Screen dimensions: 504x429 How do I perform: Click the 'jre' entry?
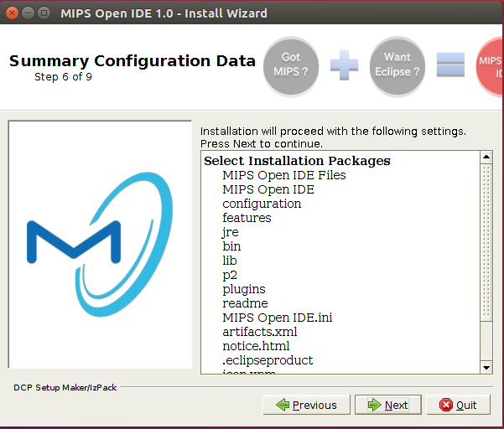point(230,232)
